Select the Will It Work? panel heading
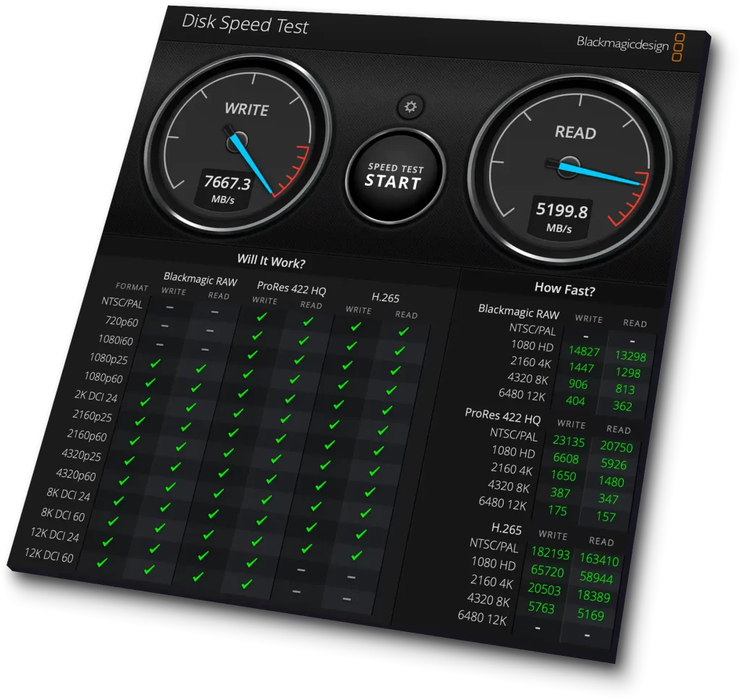 (271, 261)
